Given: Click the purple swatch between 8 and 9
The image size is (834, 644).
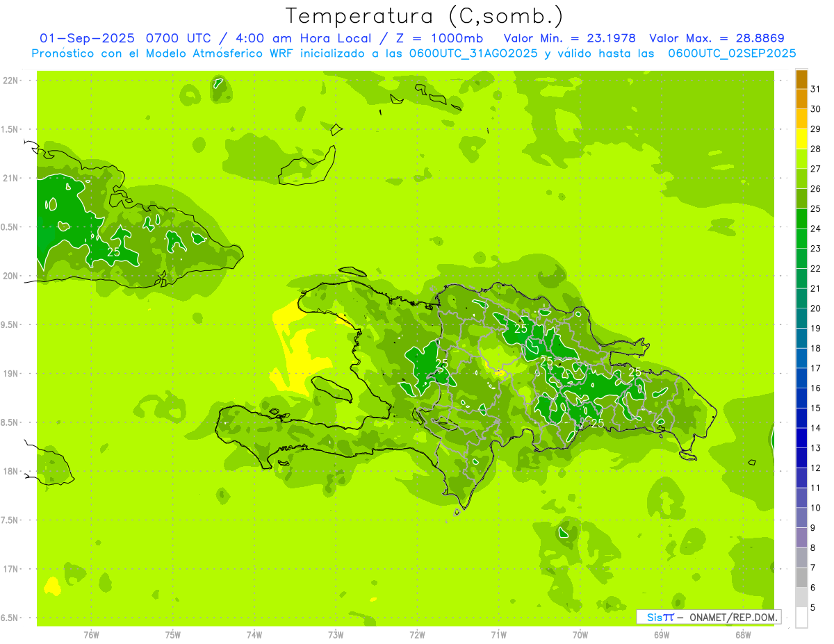Looking at the screenshot, I should tap(801, 538).
